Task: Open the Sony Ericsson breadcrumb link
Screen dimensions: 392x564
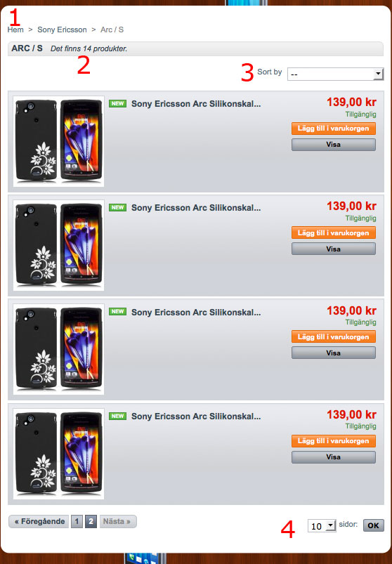Action: [62, 29]
